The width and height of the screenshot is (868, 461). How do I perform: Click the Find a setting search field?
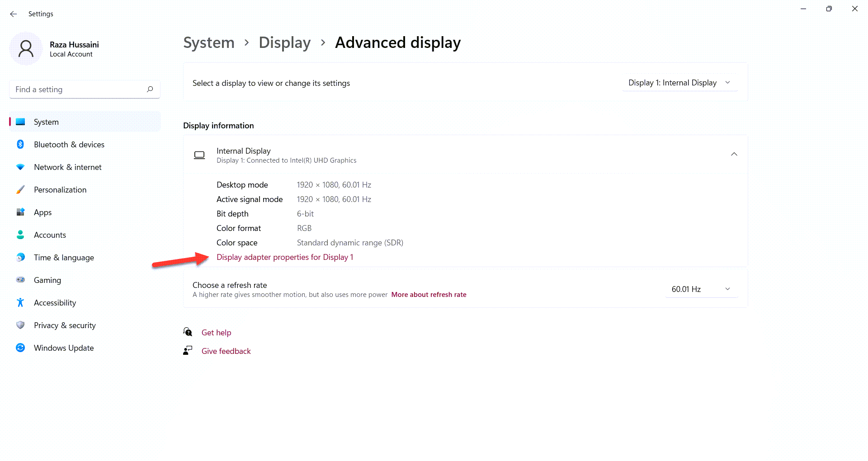click(x=79, y=89)
